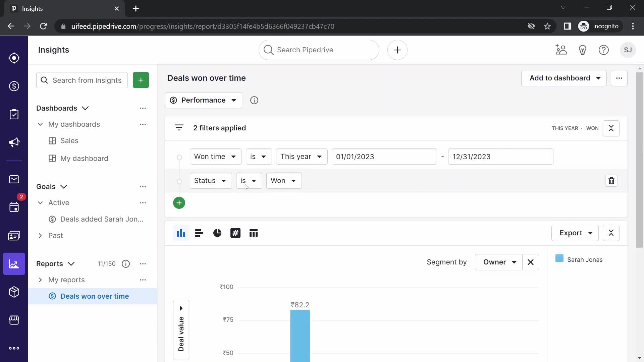This screenshot has width=644, height=362.
Task: Click the Deals won over time report
Action: point(95,296)
